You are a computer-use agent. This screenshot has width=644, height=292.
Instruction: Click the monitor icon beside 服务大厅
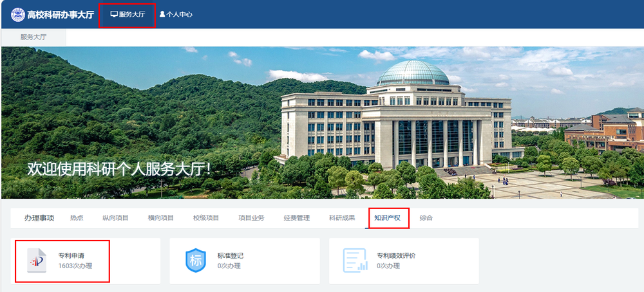[x=114, y=14]
